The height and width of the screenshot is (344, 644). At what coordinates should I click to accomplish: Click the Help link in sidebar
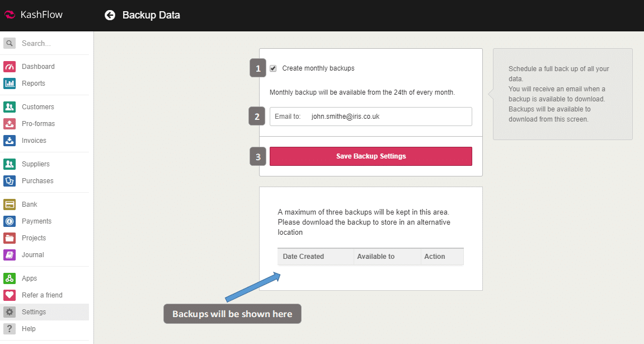coord(29,329)
